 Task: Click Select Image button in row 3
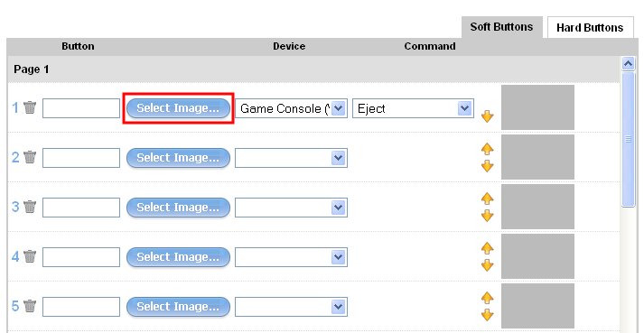point(178,208)
